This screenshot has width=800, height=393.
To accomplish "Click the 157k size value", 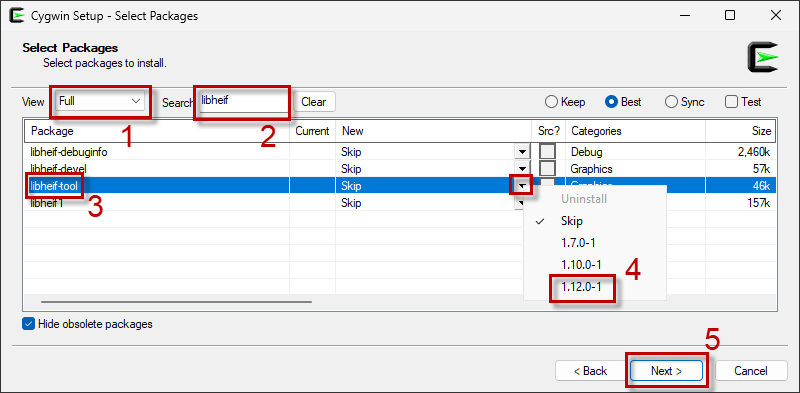I will 759,203.
